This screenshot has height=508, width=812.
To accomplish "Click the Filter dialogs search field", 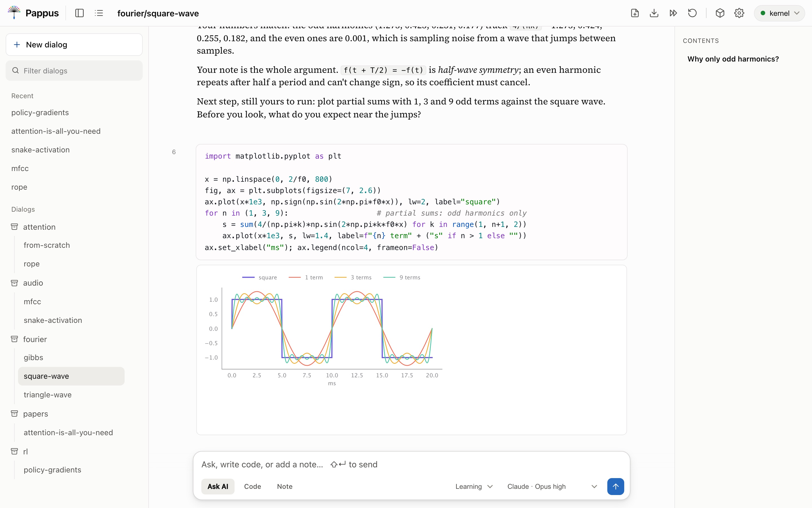I will (74, 71).
